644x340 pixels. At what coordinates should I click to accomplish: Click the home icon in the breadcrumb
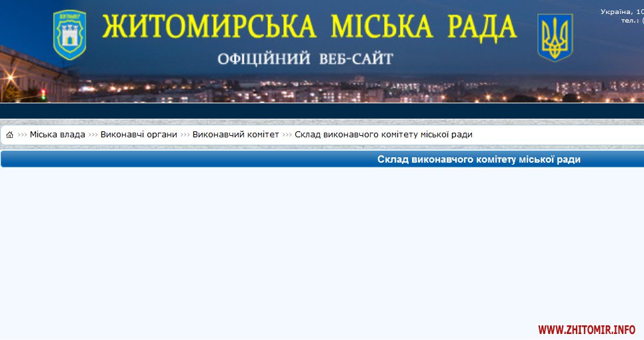(x=9, y=135)
